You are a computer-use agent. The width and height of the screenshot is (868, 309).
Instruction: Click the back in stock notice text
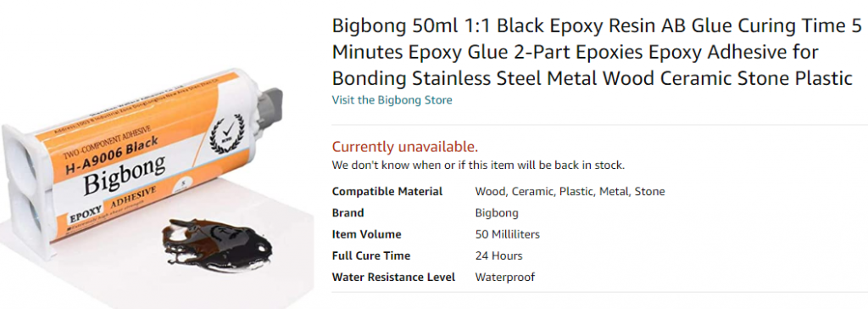pyautogui.click(x=478, y=165)
